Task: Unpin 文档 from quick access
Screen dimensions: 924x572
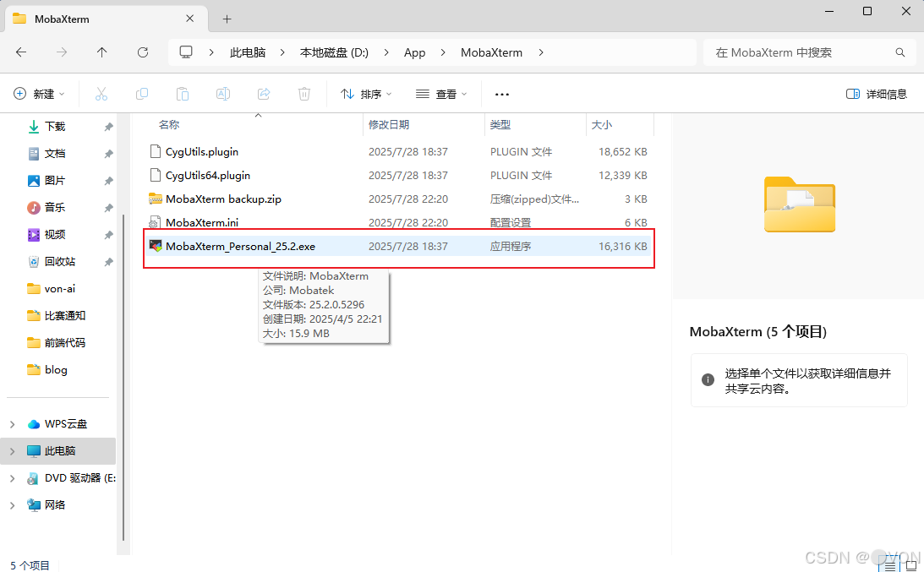Action: click(108, 154)
